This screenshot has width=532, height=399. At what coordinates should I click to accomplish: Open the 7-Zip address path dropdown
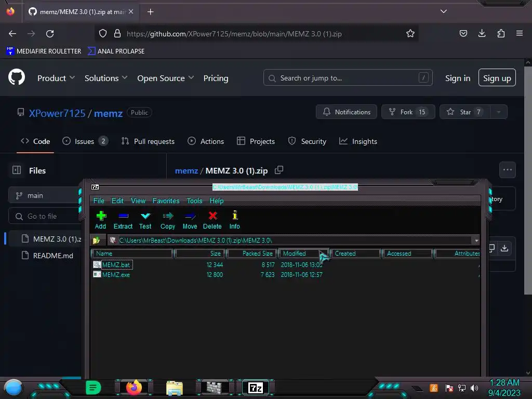click(476, 240)
